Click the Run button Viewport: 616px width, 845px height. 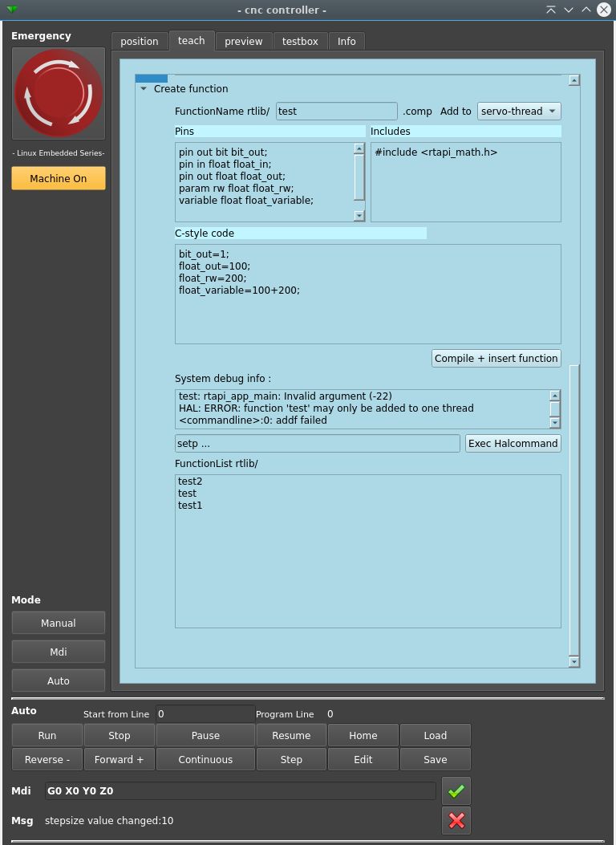47,735
